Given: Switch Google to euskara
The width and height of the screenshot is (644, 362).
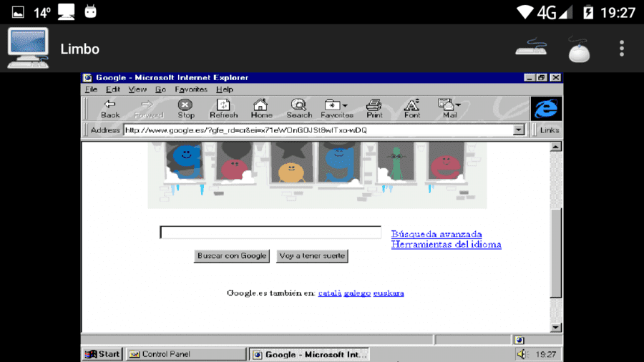Looking at the screenshot, I should (389, 293).
